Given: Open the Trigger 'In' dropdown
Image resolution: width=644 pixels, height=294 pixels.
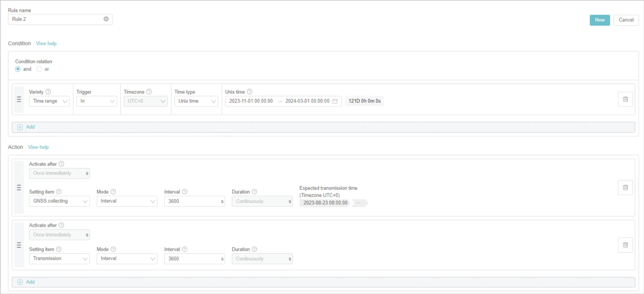Looking at the screenshot, I should tap(97, 101).
